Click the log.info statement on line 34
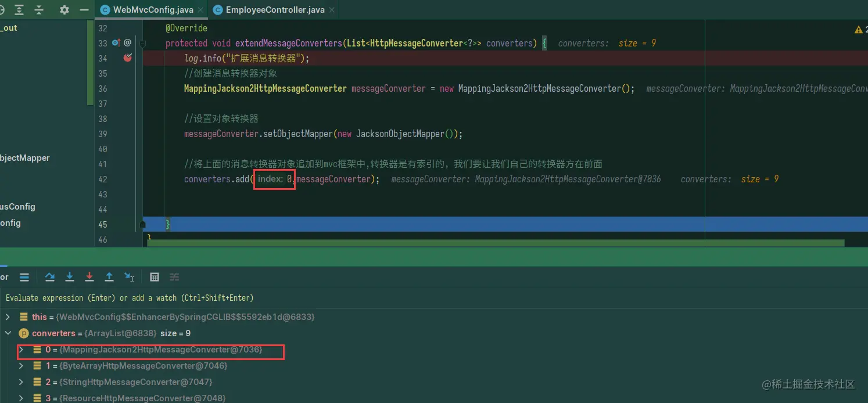868x403 pixels. coord(247,58)
